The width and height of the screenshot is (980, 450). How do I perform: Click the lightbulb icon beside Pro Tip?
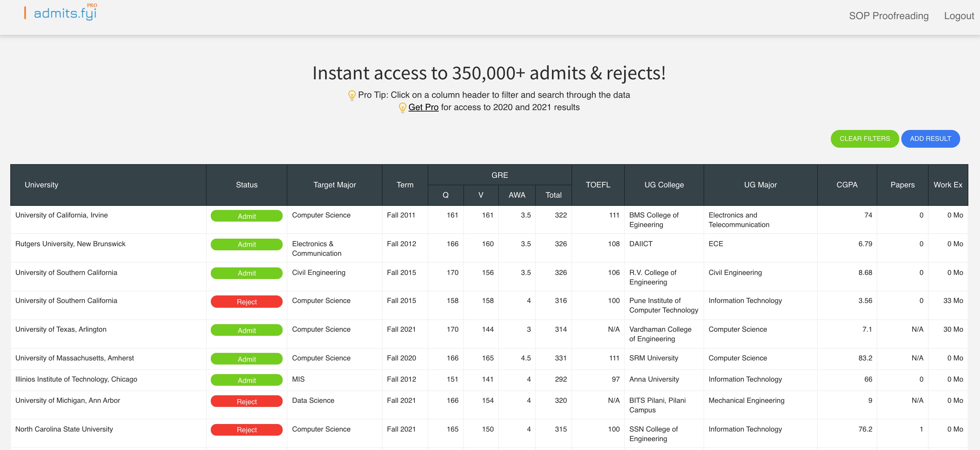352,95
